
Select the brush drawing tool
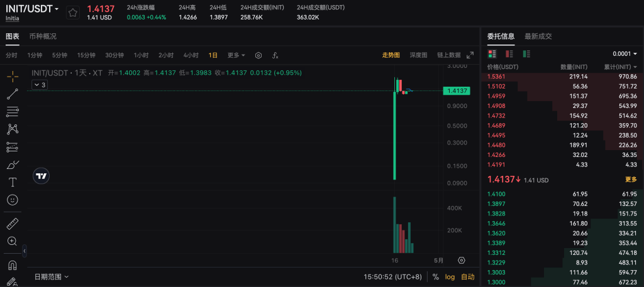pos(13,165)
